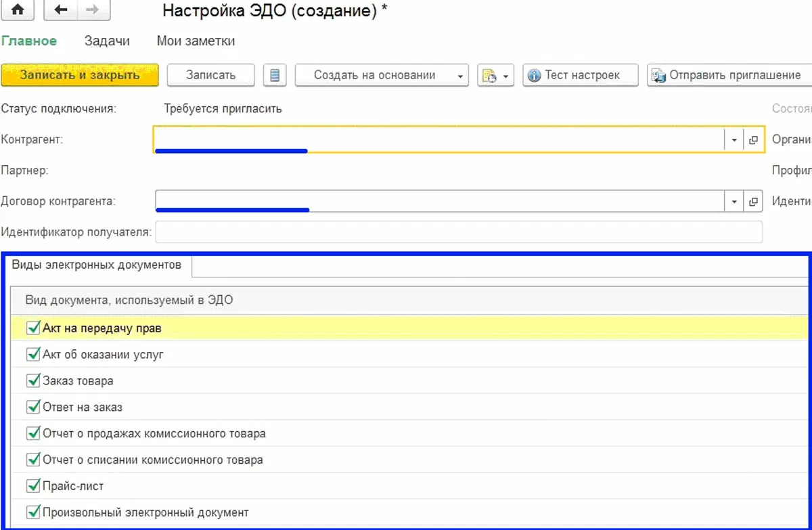Run Тест настроек
The height and width of the screenshot is (530, 812).
[x=581, y=75]
